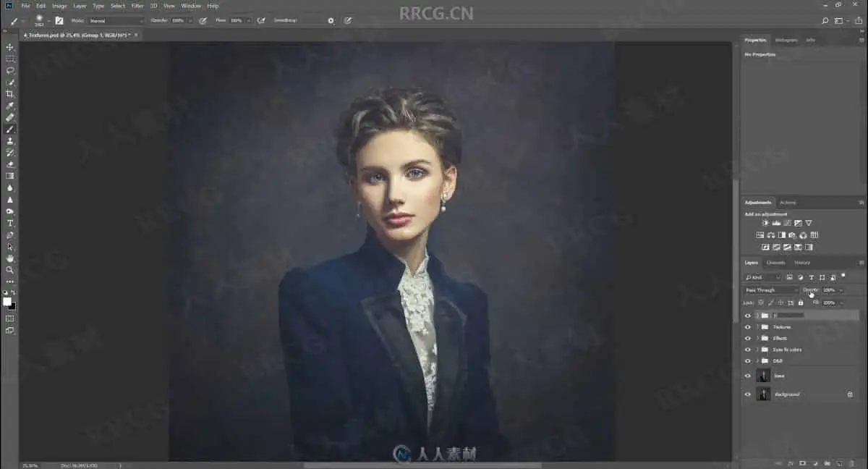Viewport: 868px width, 469px height.
Task: Add a Photo Filter adjustment
Action: pyautogui.click(x=792, y=235)
